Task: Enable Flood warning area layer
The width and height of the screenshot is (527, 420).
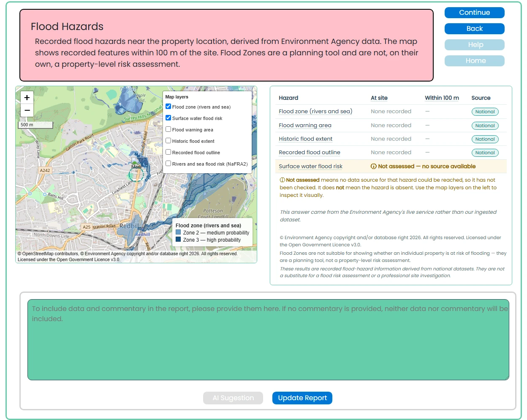Action: pos(168,129)
